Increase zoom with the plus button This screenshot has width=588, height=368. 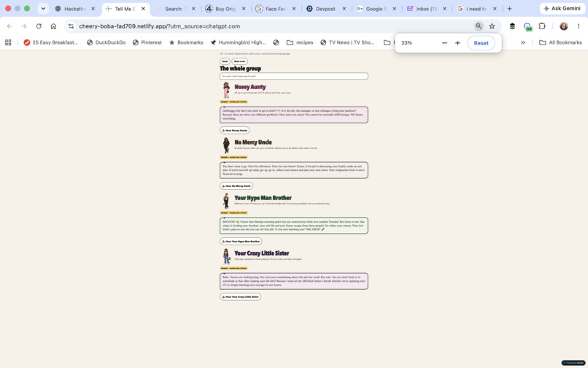pos(457,43)
